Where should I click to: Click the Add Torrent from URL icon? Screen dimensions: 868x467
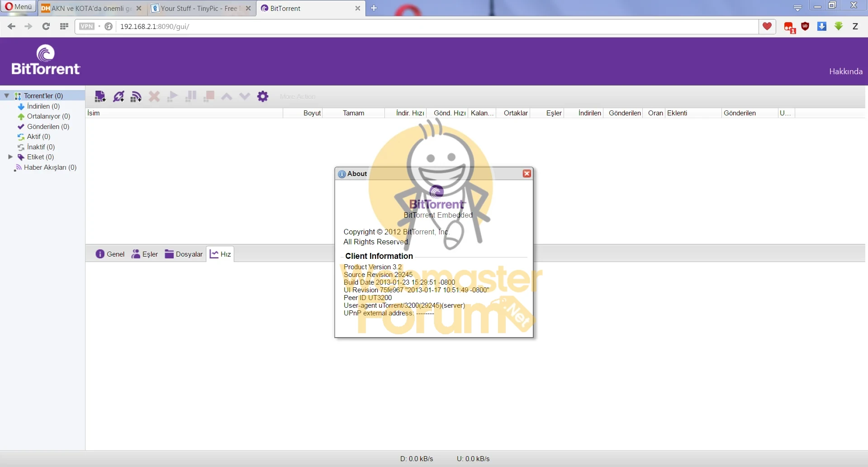(119, 96)
